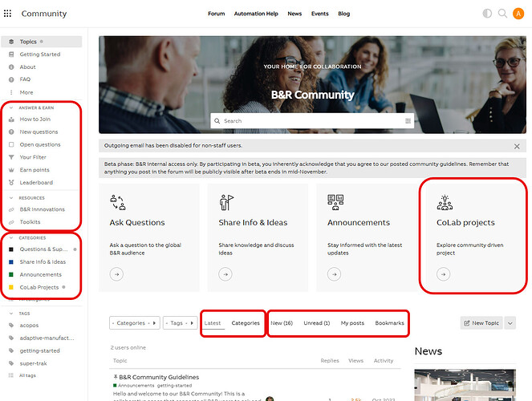Switch to the Bookmarks tab

click(389, 323)
